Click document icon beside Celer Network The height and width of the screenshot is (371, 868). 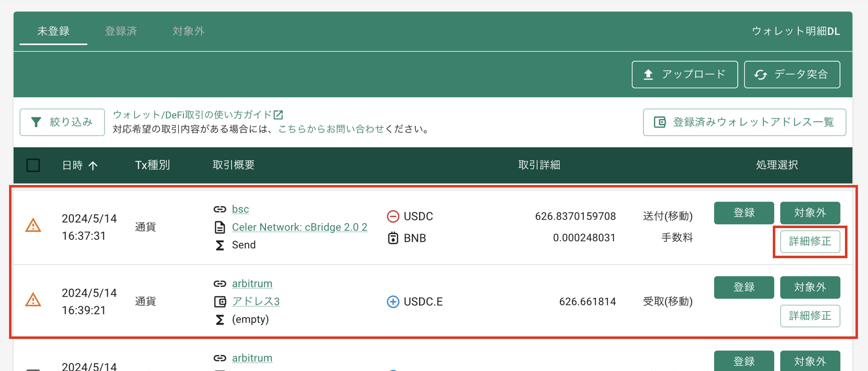point(220,227)
